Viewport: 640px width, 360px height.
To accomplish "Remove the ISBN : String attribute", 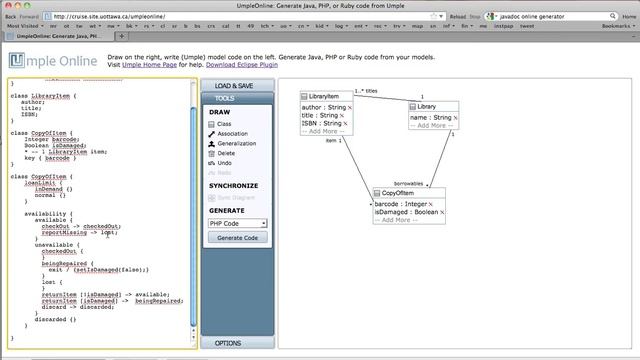I will 345,124.
